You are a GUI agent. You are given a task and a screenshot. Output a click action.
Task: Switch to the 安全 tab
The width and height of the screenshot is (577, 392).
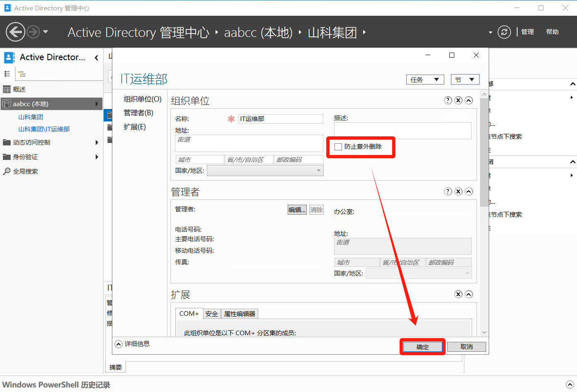[211, 314]
